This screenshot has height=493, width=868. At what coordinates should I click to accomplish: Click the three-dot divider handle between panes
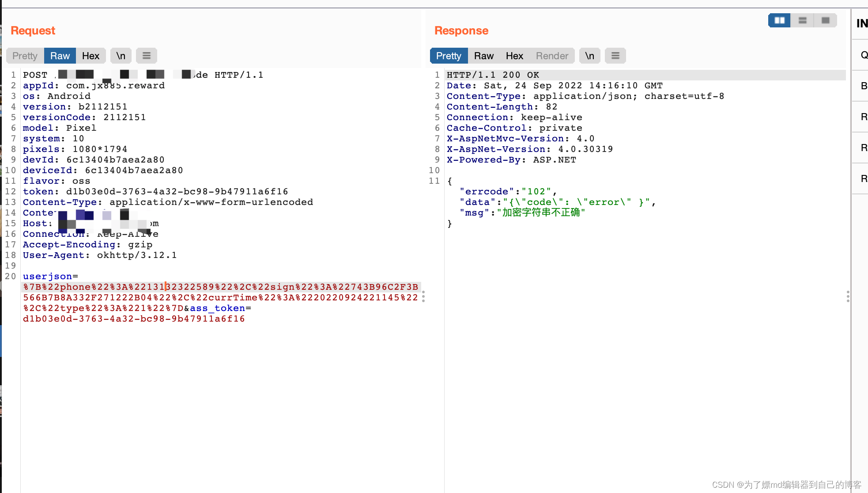[x=423, y=296]
